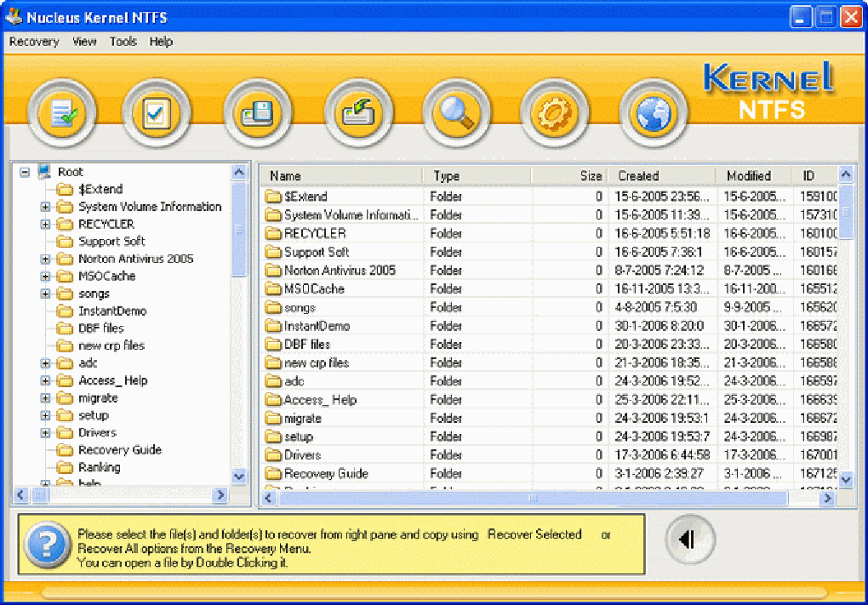Open the View menu
The image size is (868, 605).
click(x=84, y=42)
